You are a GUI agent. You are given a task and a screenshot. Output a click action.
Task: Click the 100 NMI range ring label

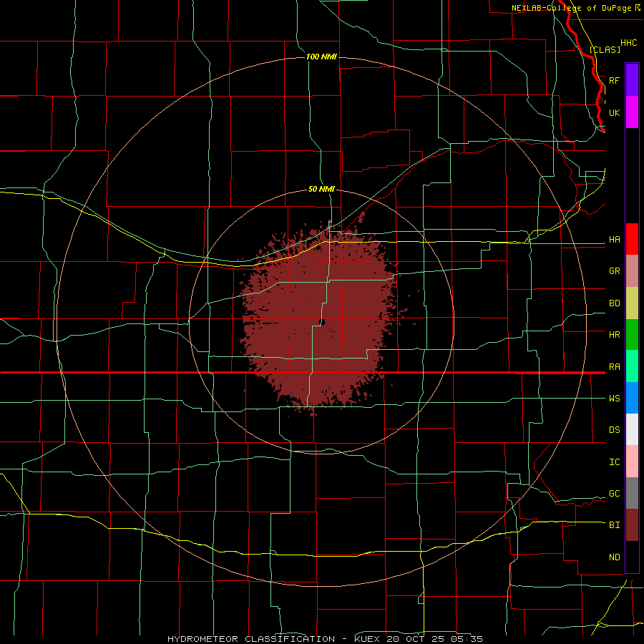[321, 57]
